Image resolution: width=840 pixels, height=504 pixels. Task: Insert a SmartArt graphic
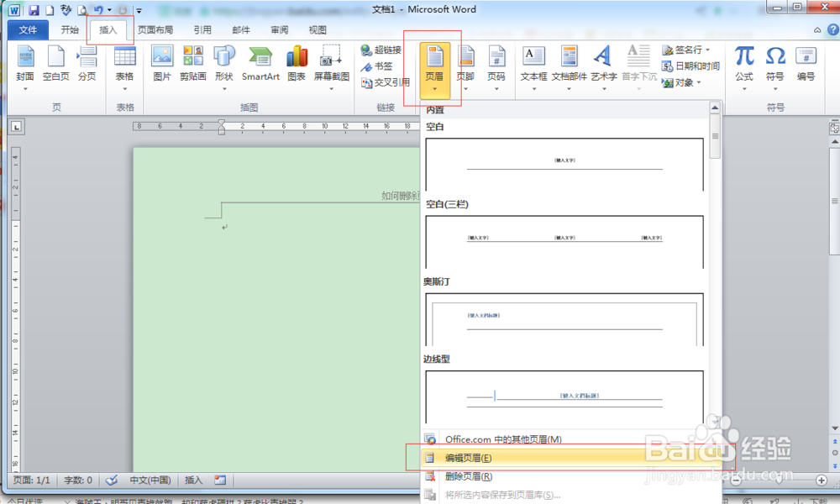pyautogui.click(x=260, y=65)
